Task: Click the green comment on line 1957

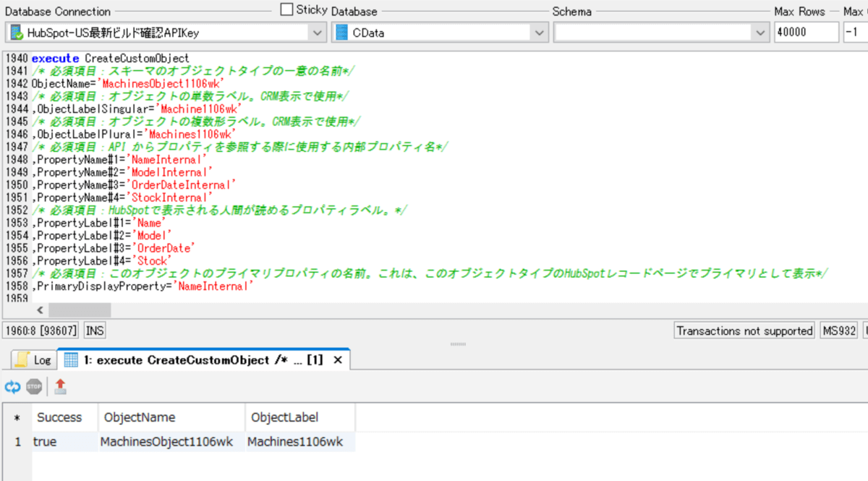Action: pos(430,273)
